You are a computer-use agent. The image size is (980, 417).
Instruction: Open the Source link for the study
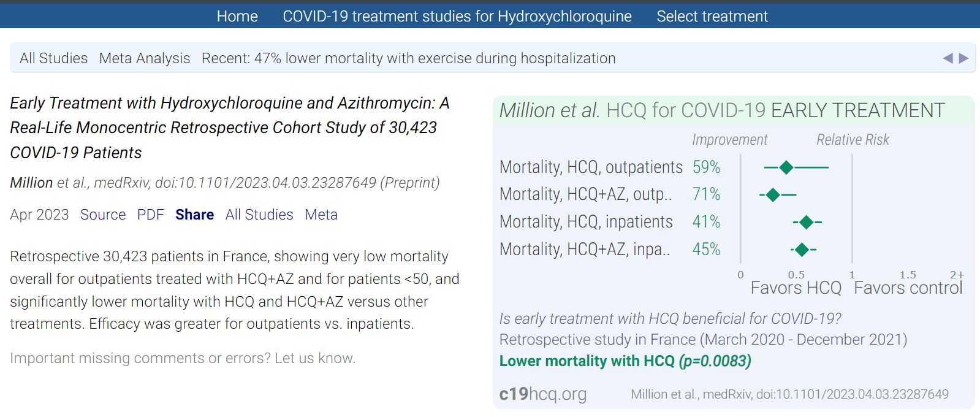(103, 215)
